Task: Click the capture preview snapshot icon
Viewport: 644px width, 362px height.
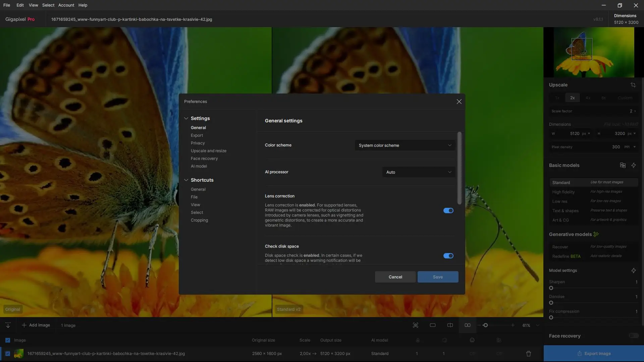Action: pos(416,325)
